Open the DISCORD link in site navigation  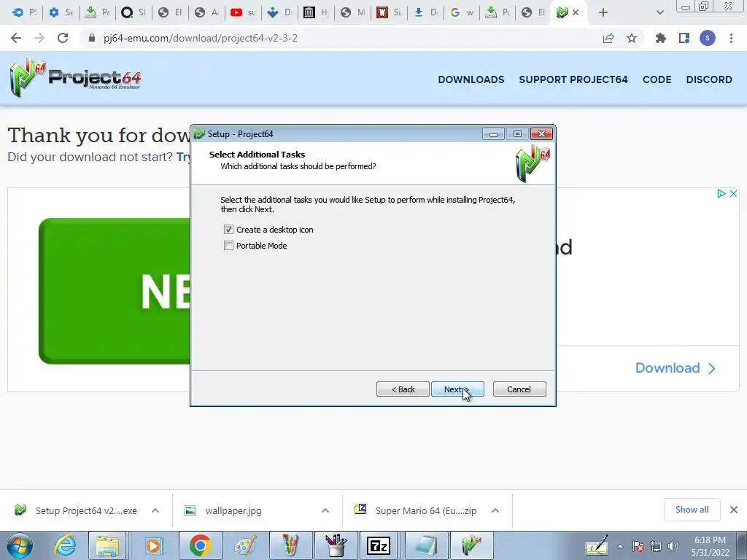pos(709,79)
